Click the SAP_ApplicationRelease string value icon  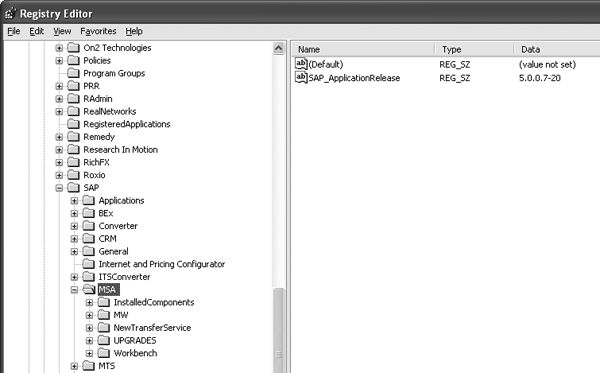click(x=301, y=77)
